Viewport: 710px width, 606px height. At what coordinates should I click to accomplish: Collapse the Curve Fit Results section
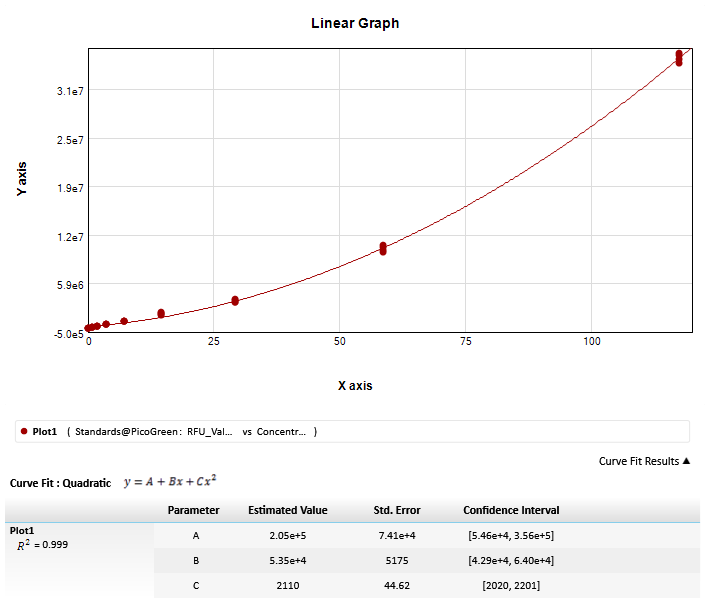pyautogui.click(x=644, y=461)
